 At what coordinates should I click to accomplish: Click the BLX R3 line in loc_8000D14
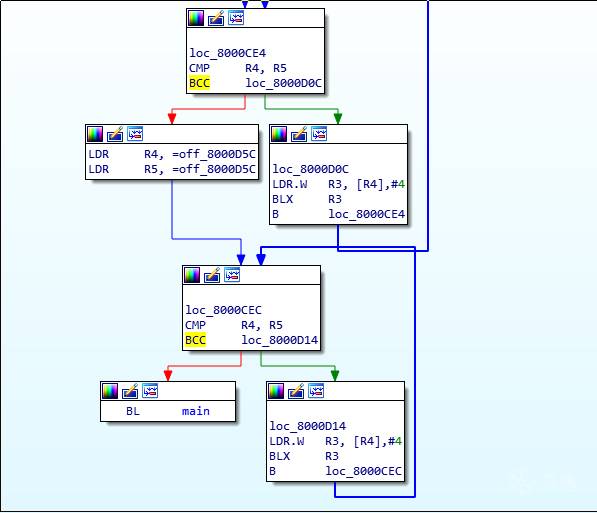(304, 456)
